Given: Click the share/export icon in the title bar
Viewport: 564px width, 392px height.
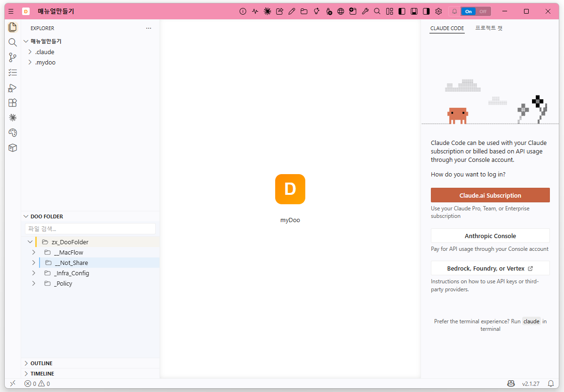Looking at the screenshot, I should click(x=279, y=11).
